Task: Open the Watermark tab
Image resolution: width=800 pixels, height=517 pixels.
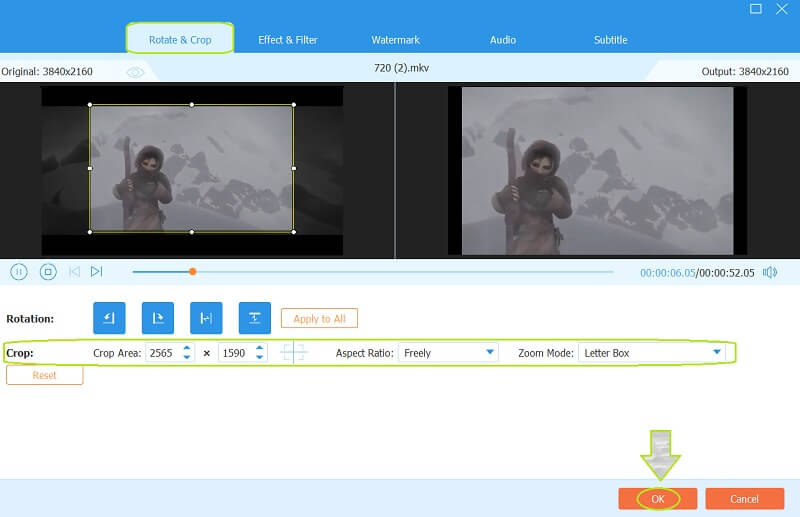Action: 395,40
